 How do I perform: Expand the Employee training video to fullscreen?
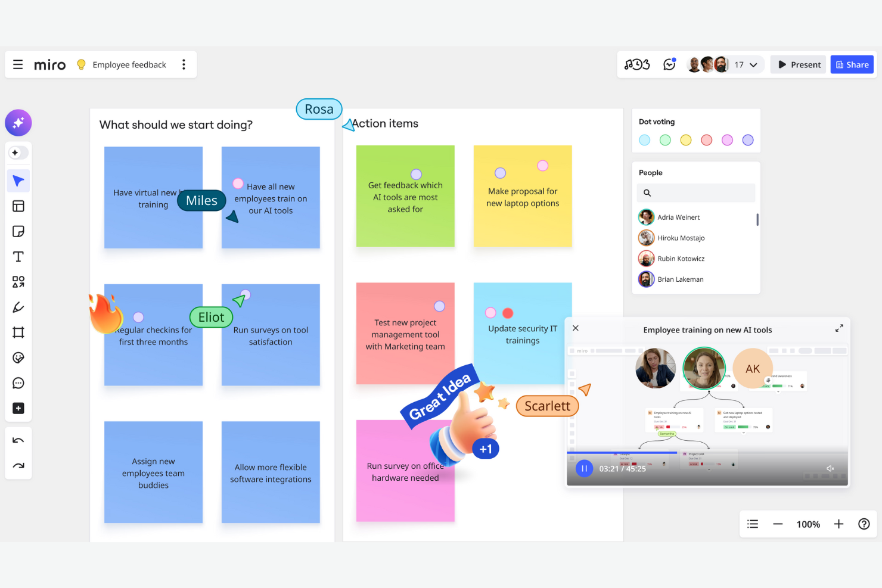839,328
